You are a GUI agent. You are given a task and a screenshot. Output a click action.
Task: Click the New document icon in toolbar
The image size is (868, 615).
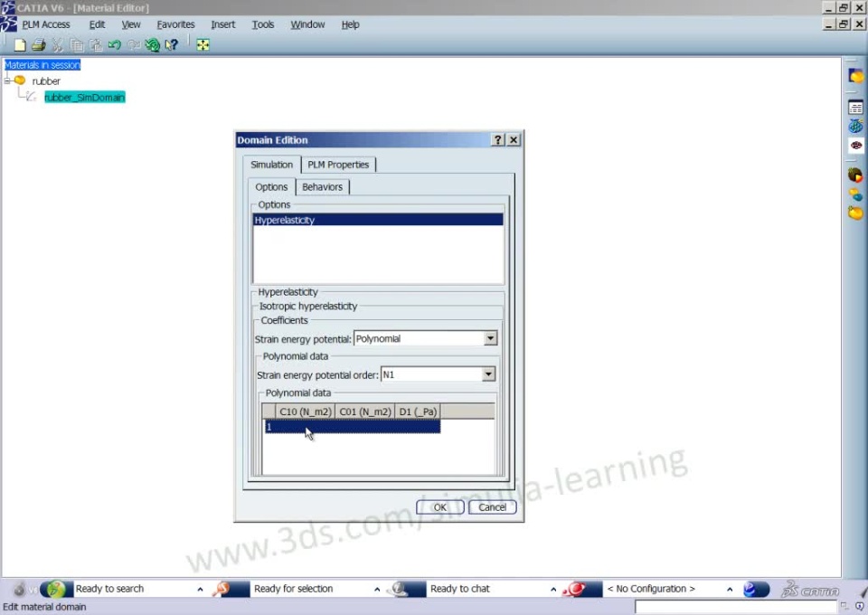click(x=20, y=45)
